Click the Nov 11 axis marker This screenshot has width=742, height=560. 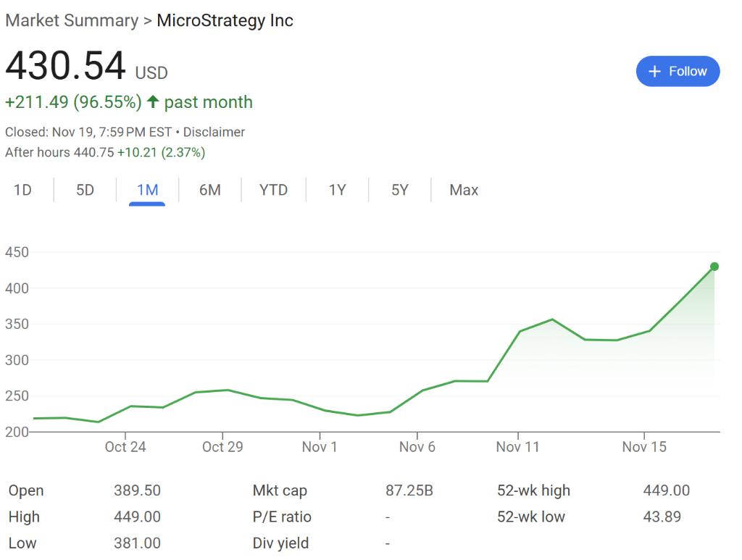[517, 447]
